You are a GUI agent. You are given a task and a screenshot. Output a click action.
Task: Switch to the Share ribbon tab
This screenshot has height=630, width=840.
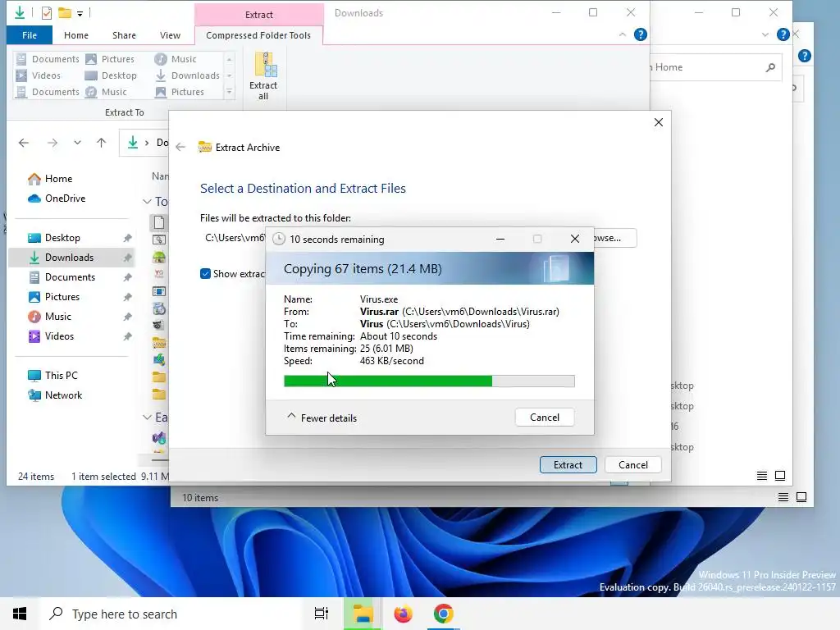point(124,35)
